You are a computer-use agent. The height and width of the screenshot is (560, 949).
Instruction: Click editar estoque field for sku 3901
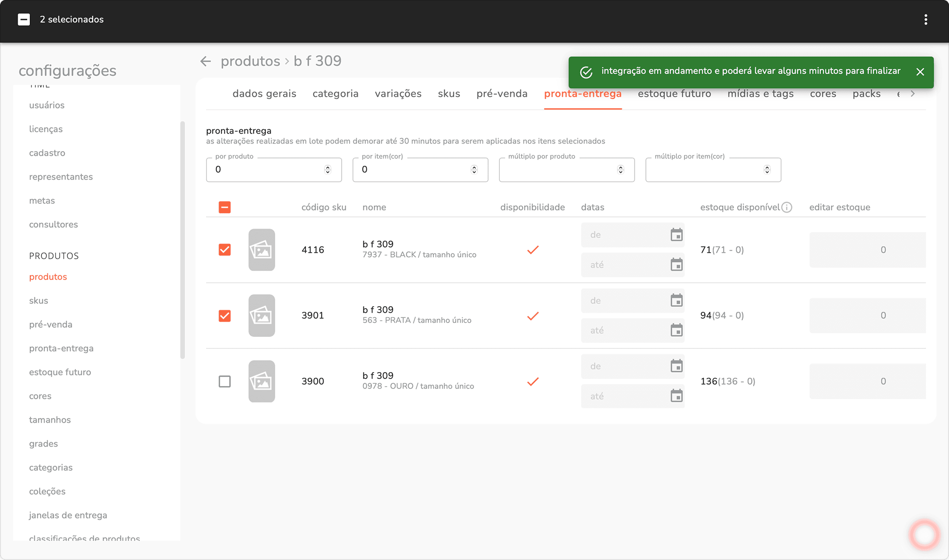[x=867, y=316]
